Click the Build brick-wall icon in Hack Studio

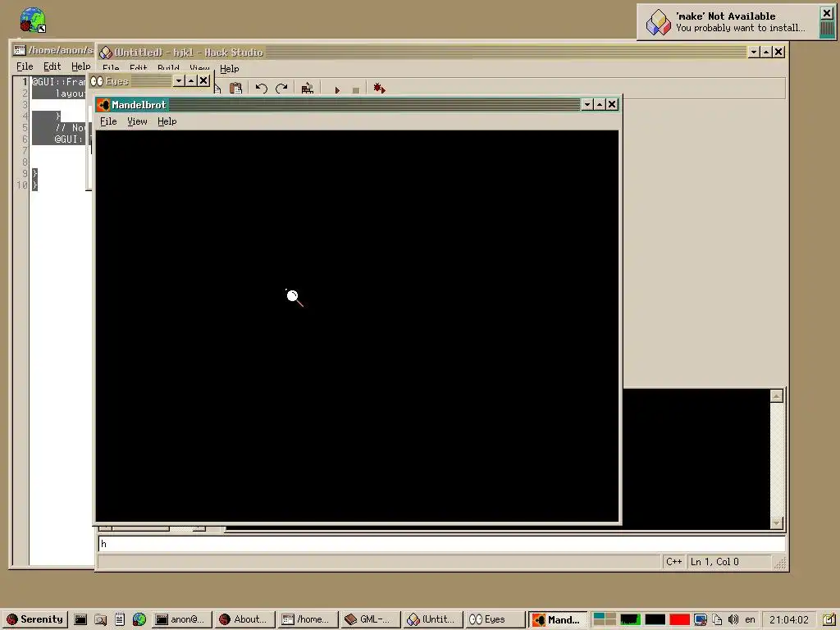308,89
